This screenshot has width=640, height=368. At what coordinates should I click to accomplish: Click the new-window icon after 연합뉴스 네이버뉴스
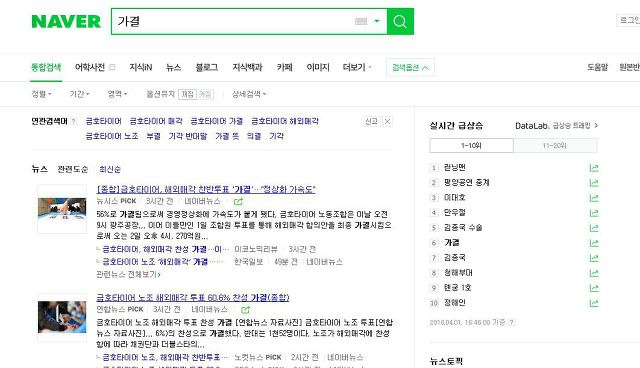[245, 310]
